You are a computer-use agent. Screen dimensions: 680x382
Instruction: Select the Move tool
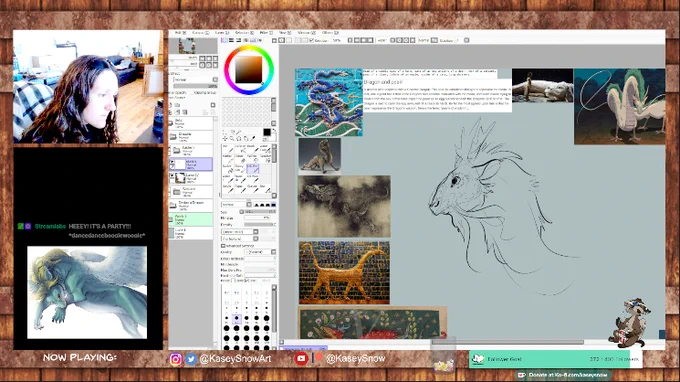(225, 139)
